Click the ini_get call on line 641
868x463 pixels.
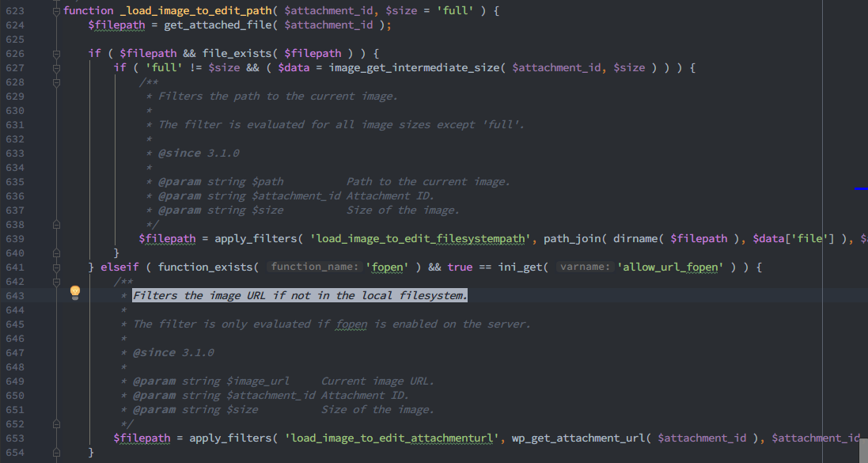click(x=520, y=267)
